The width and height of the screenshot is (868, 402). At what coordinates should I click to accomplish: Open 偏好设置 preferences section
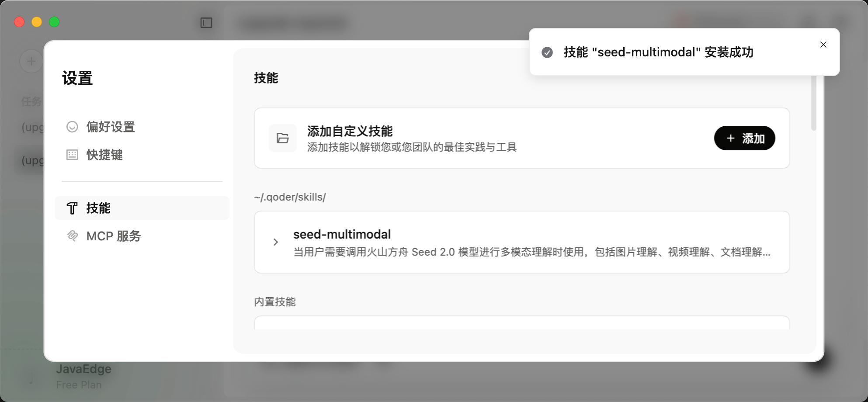[x=110, y=127]
